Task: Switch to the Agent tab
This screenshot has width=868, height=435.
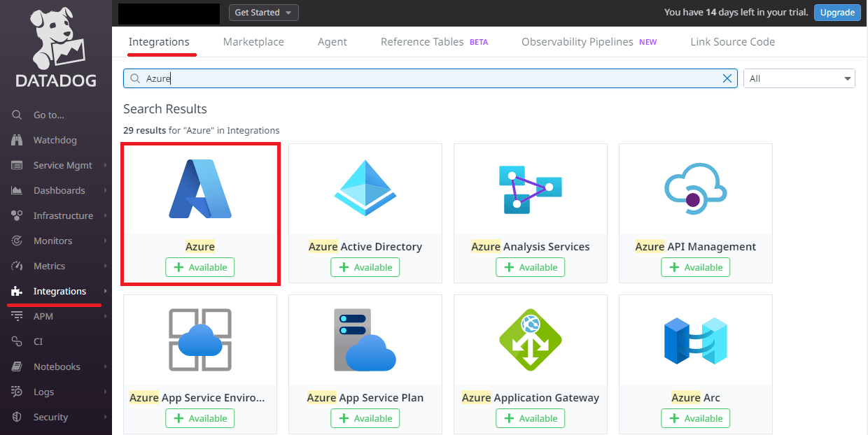Action: [x=332, y=42]
